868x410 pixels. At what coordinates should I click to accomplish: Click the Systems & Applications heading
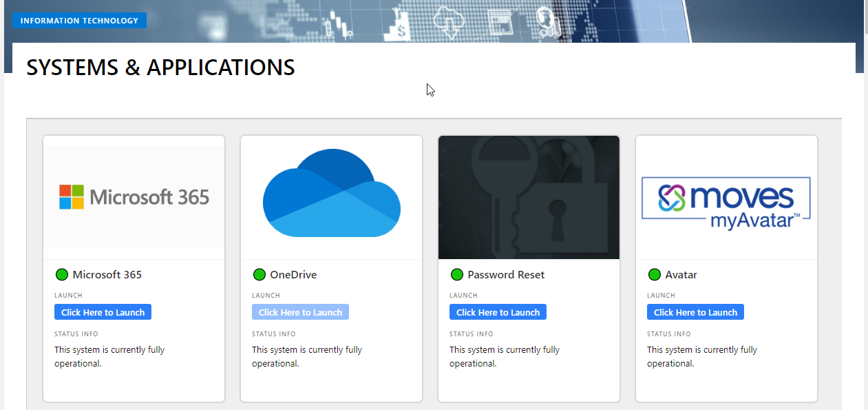(x=161, y=68)
